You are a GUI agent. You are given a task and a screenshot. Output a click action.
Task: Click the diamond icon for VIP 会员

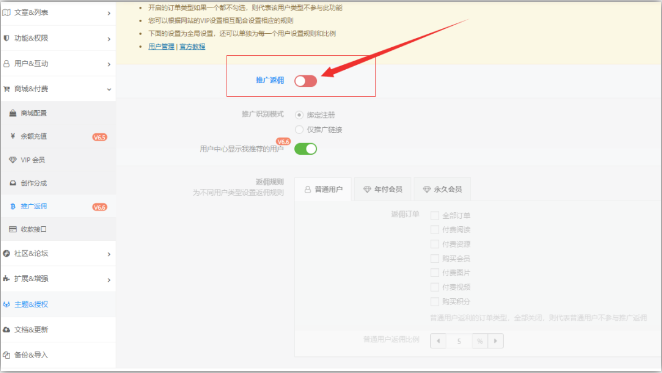point(13,160)
